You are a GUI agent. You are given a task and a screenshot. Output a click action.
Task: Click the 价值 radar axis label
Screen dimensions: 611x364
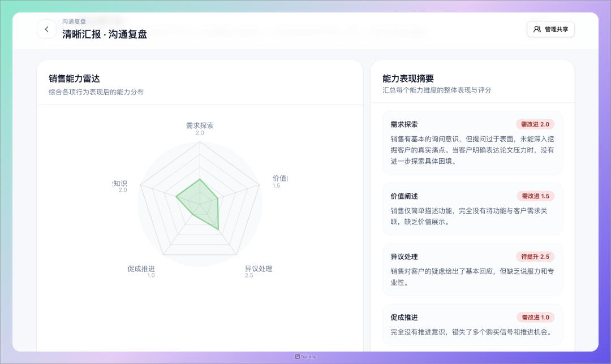click(280, 179)
